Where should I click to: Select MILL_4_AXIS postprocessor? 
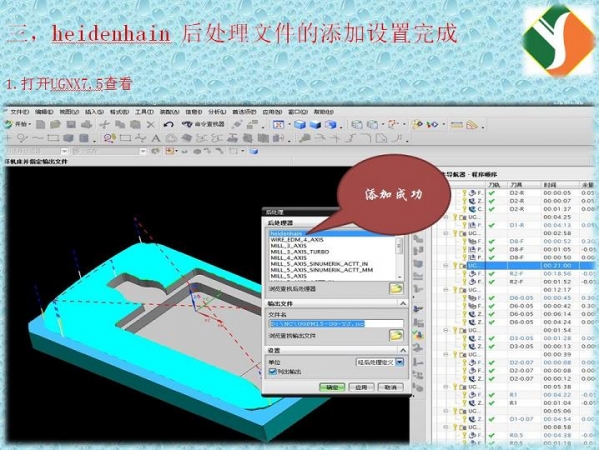(x=288, y=258)
